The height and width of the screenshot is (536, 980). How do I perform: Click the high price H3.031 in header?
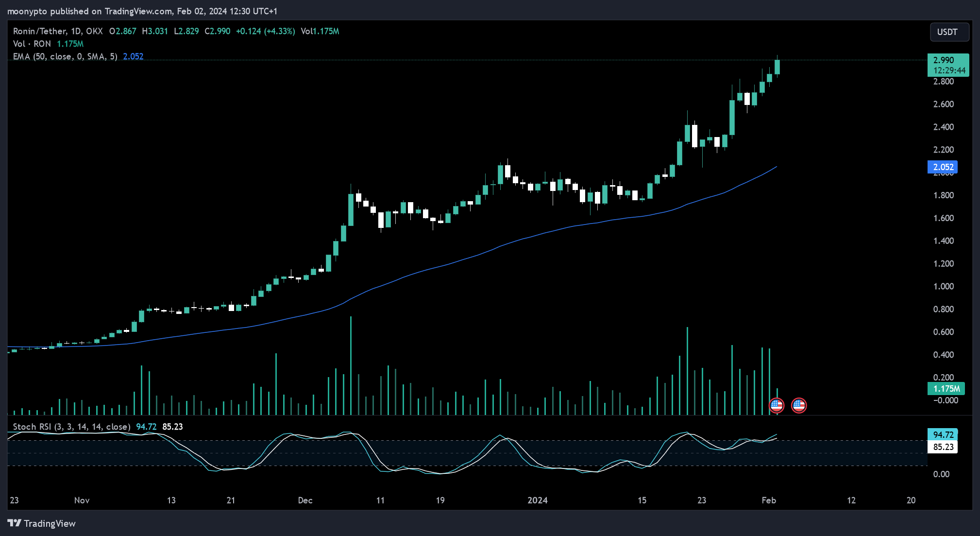pyautogui.click(x=155, y=31)
